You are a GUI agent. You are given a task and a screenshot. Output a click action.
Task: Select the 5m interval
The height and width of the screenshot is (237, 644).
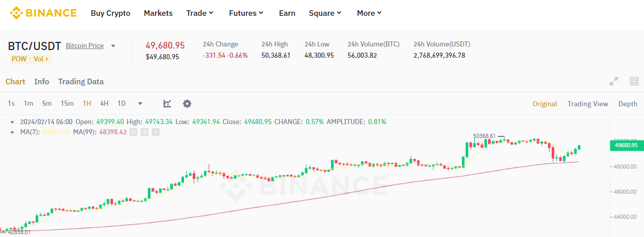(47, 104)
